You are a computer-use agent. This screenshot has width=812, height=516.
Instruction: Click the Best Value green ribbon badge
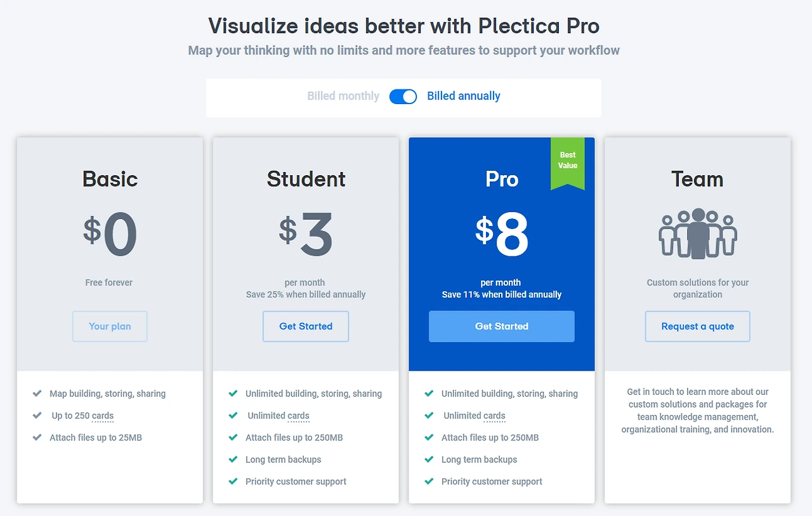[568, 163]
